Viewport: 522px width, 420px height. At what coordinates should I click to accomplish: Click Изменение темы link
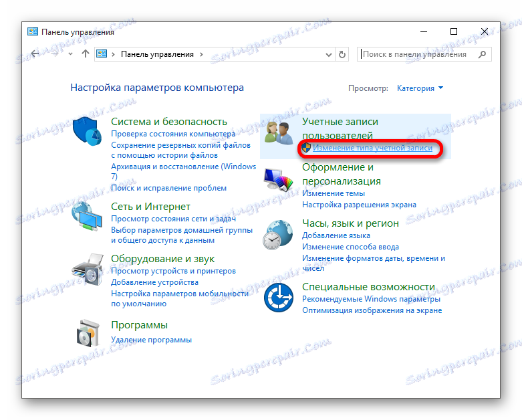tap(334, 193)
